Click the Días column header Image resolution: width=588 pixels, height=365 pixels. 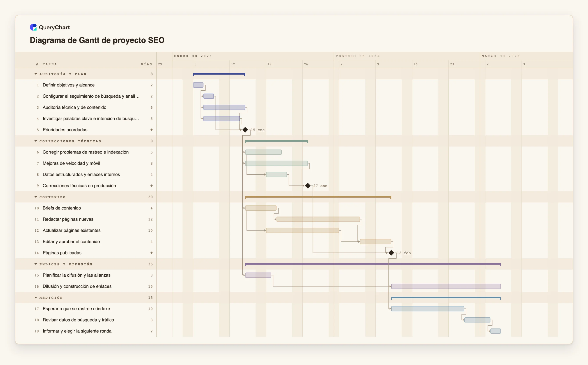point(147,64)
